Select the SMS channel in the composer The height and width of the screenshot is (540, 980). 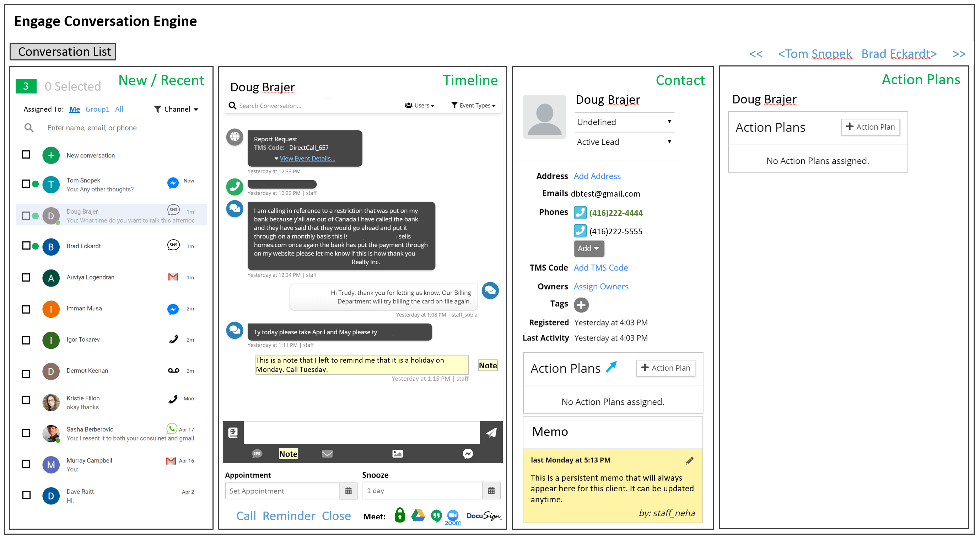click(x=257, y=454)
